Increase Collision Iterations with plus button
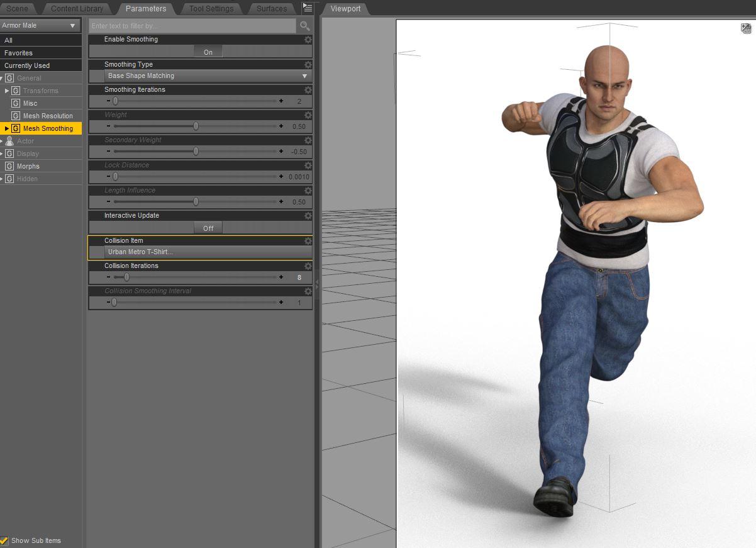Screen dimensions: 756x548 (281, 277)
